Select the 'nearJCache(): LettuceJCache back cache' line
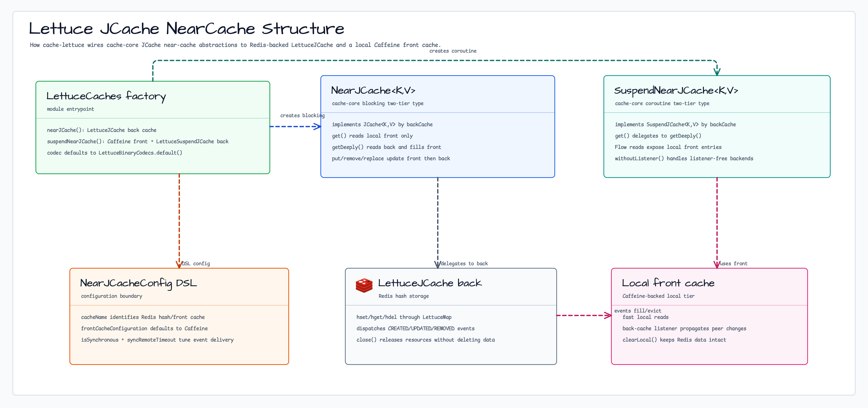The height and width of the screenshot is (408, 868). 102,130
